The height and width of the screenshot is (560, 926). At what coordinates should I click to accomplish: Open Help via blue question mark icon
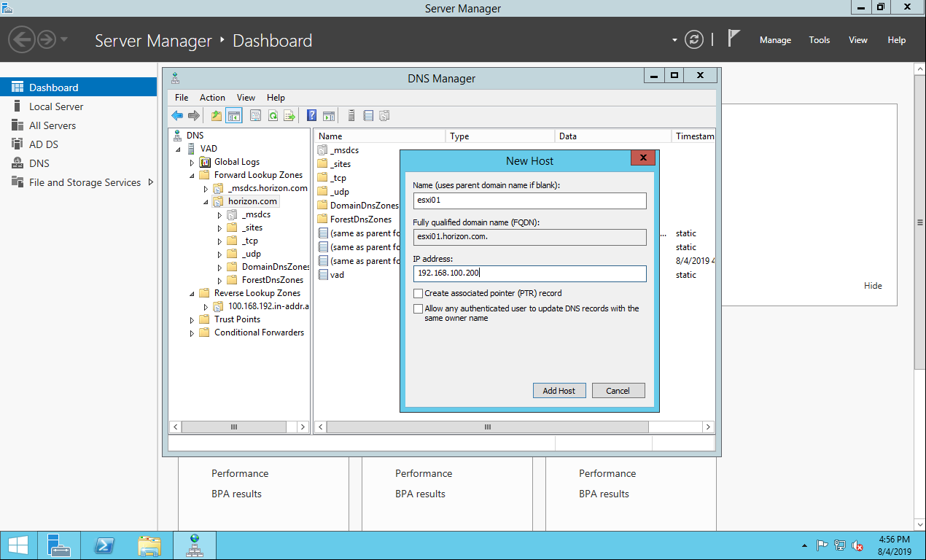(311, 115)
